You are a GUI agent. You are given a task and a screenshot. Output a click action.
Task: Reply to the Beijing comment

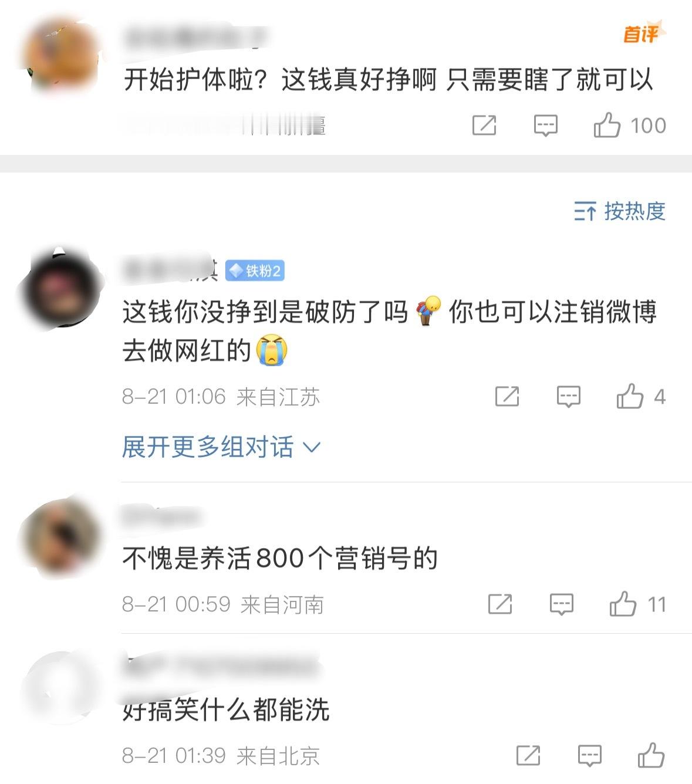click(589, 756)
